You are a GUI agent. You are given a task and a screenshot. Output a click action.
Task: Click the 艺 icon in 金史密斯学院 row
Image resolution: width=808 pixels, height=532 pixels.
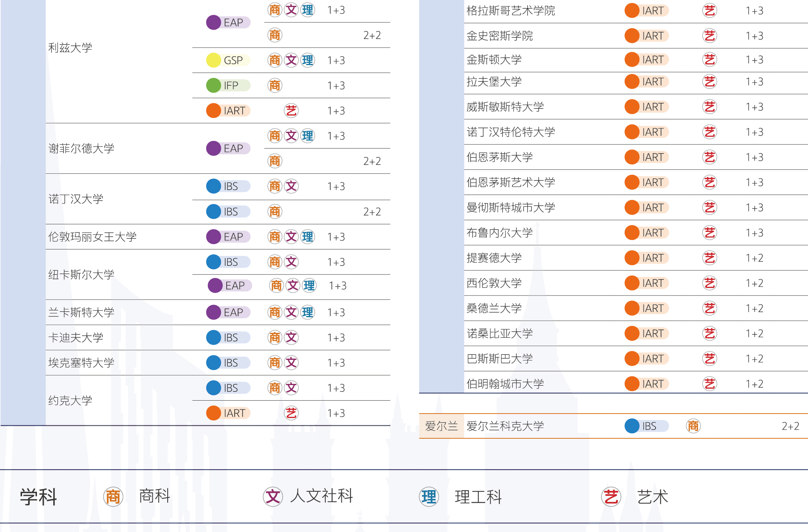[x=709, y=36]
